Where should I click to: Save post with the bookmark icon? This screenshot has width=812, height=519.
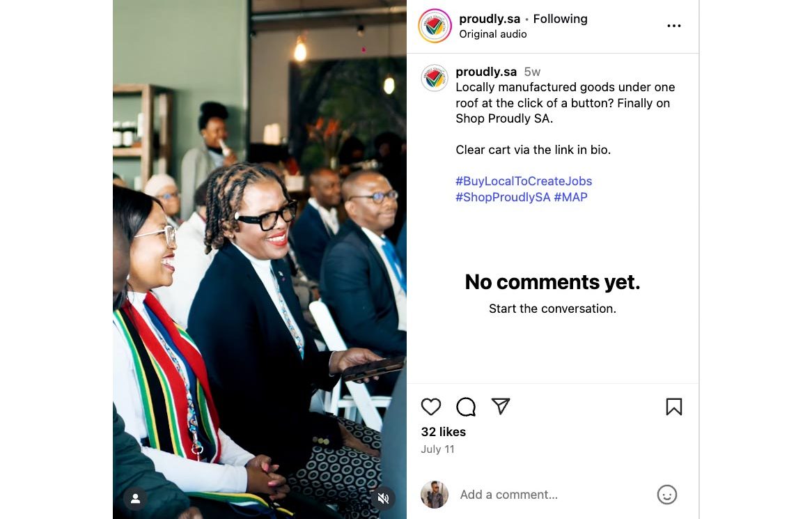pyautogui.click(x=673, y=407)
